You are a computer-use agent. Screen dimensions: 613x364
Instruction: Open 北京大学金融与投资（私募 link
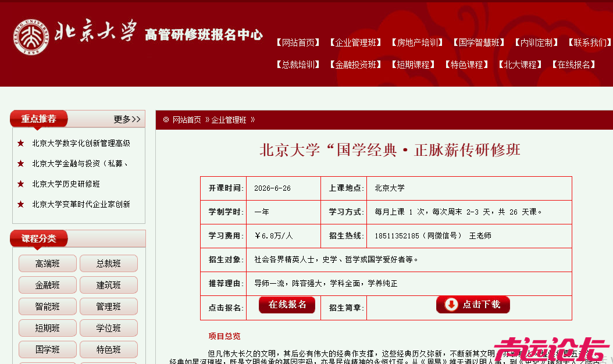pos(80,163)
